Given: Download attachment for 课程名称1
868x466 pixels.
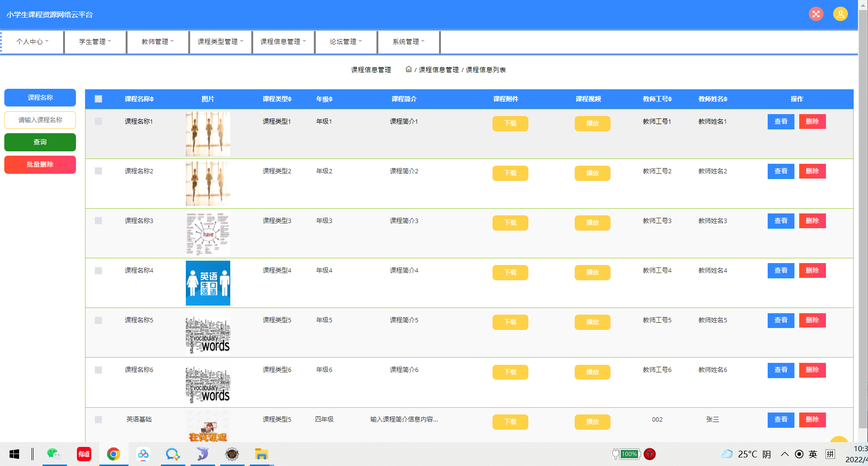Looking at the screenshot, I should click(510, 124).
